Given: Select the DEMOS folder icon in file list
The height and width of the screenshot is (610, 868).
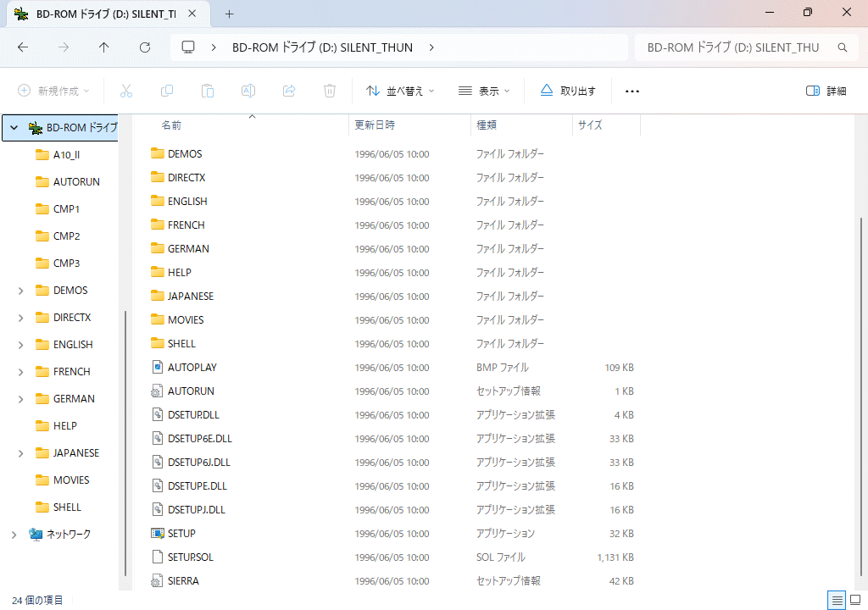Looking at the screenshot, I should point(158,153).
